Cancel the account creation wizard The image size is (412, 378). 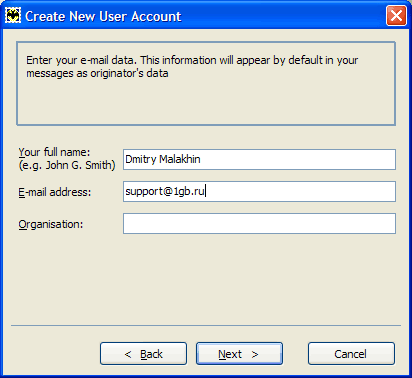pyautogui.click(x=351, y=353)
